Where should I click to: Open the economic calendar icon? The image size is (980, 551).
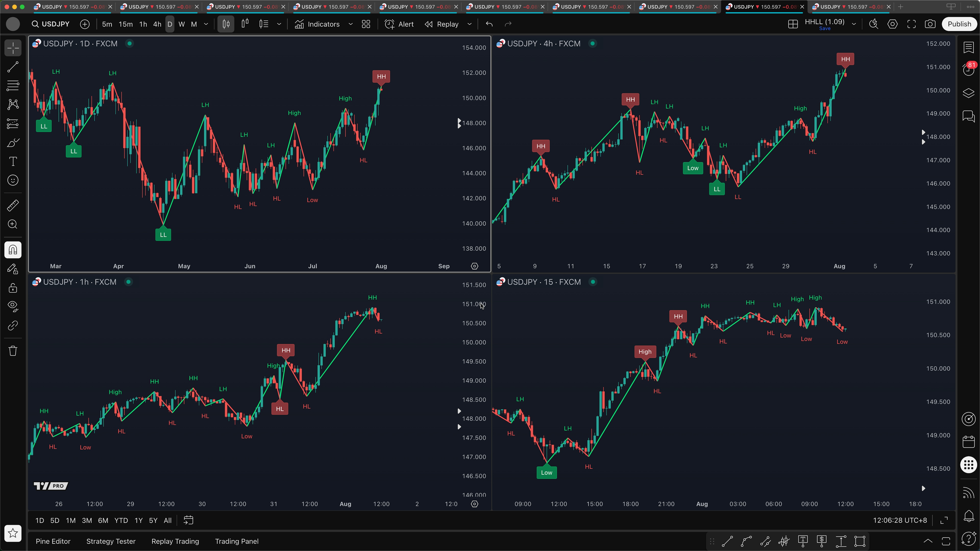point(969,442)
